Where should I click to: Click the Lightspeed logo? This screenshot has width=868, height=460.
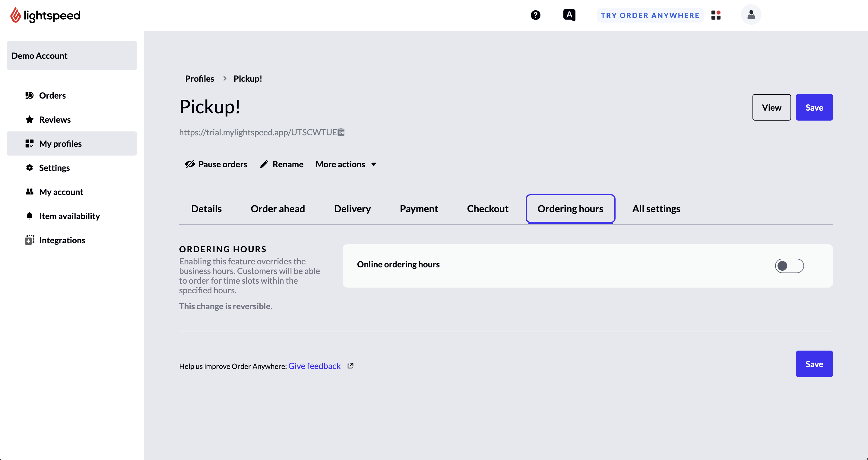(45, 15)
